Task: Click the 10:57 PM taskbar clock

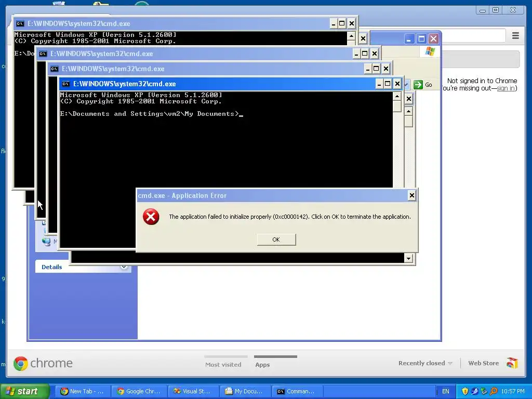Action: click(513, 391)
